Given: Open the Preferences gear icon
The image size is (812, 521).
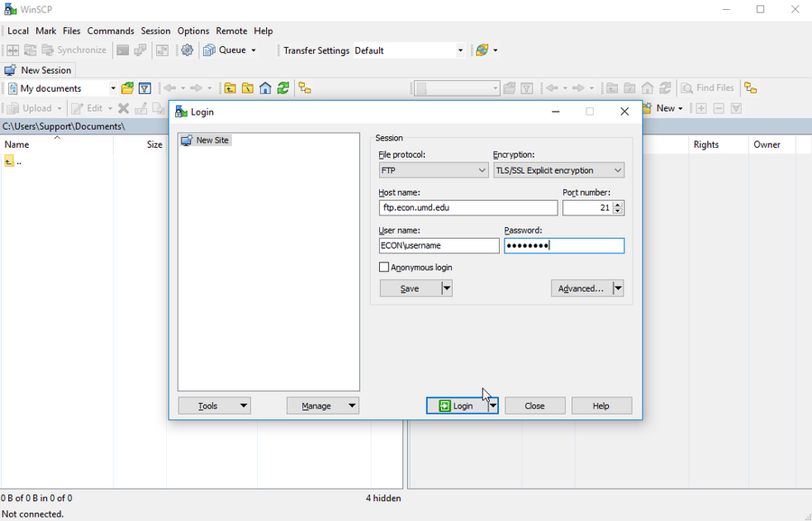Looking at the screenshot, I should 187,50.
